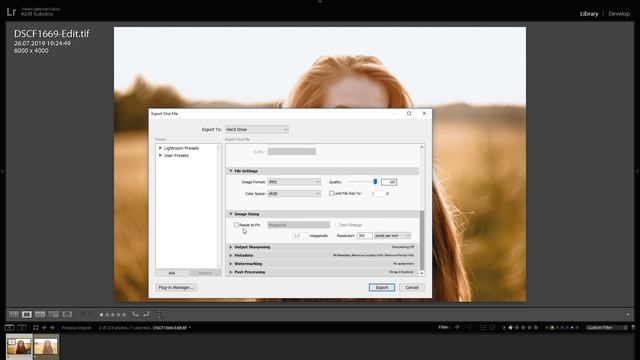640x360 pixels.
Task: Click Previous Import source text in filmstrip
Action: pos(76,328)
